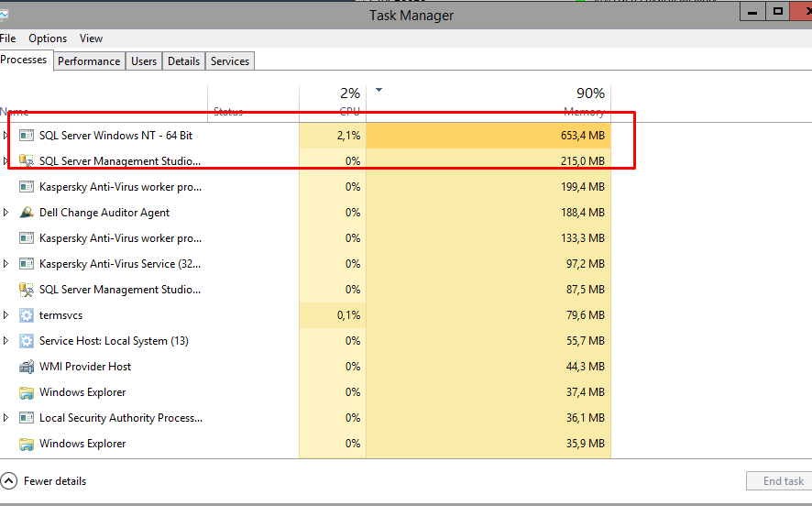This screenshot has height=506, width=812.
Task: Expand the Local Security Authority Process
Action: click(x=5, y=417)
